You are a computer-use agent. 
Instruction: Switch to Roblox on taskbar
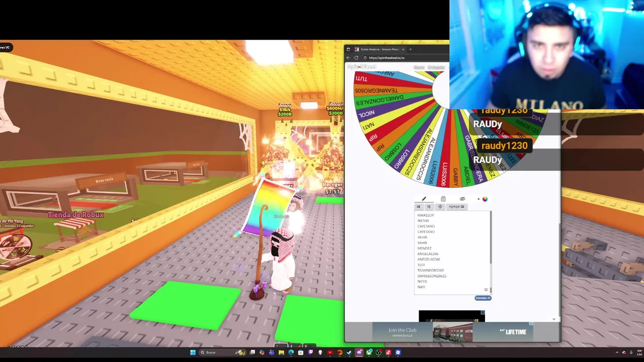coord(398,352)
